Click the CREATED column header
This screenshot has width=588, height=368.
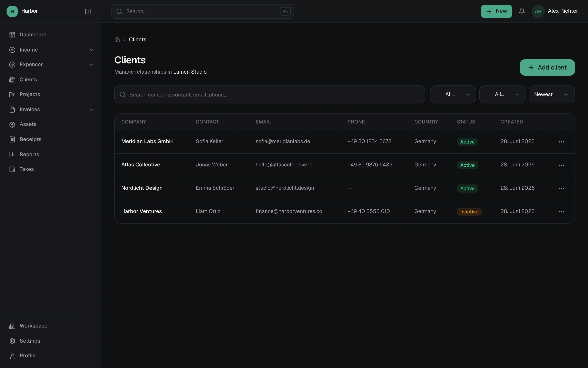tap(512, 122)
